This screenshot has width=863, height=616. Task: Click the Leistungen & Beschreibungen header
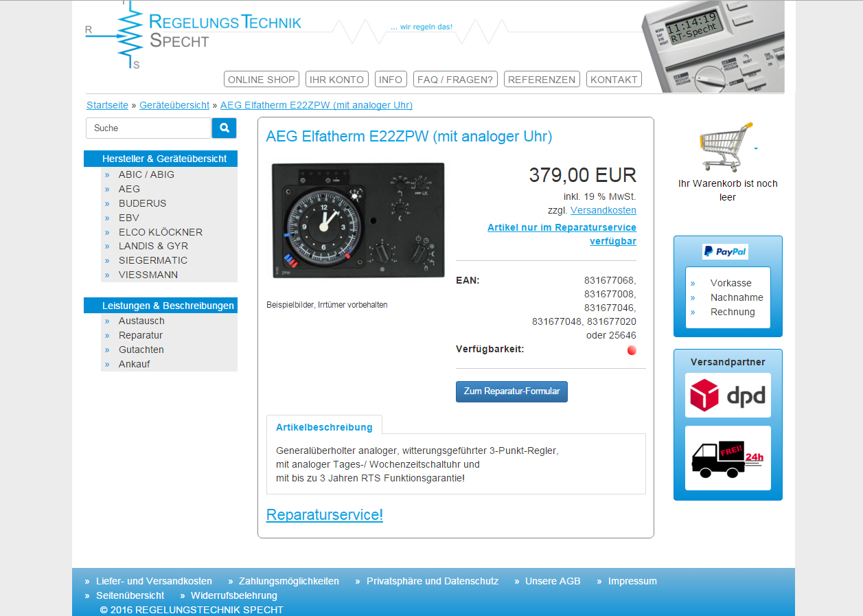pyautogui.click(x=161, y=306)
